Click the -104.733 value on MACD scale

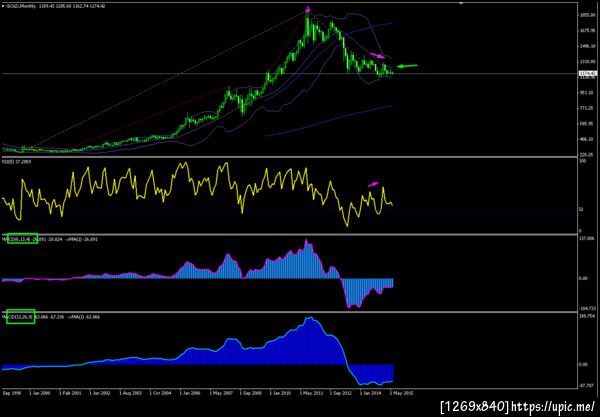point(588,308)
